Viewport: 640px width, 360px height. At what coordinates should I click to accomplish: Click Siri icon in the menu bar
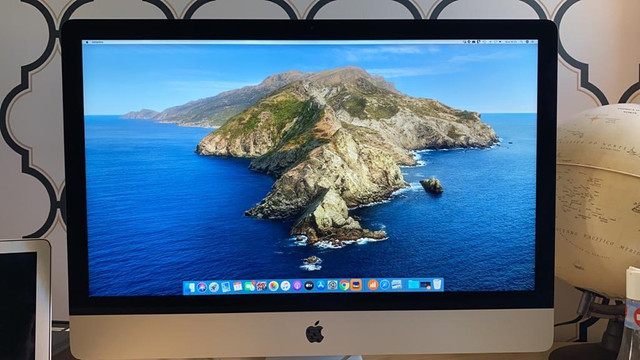(x=527, y=42)
